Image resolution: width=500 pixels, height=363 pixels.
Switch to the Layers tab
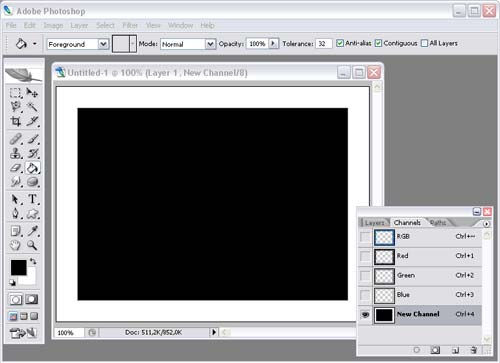tap(375, 223)
